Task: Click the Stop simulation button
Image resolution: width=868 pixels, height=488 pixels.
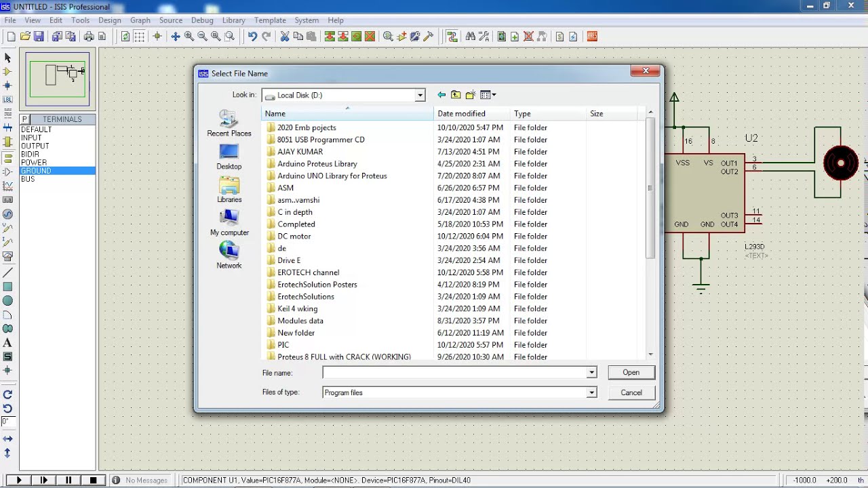Action: (x=94, y=480)
